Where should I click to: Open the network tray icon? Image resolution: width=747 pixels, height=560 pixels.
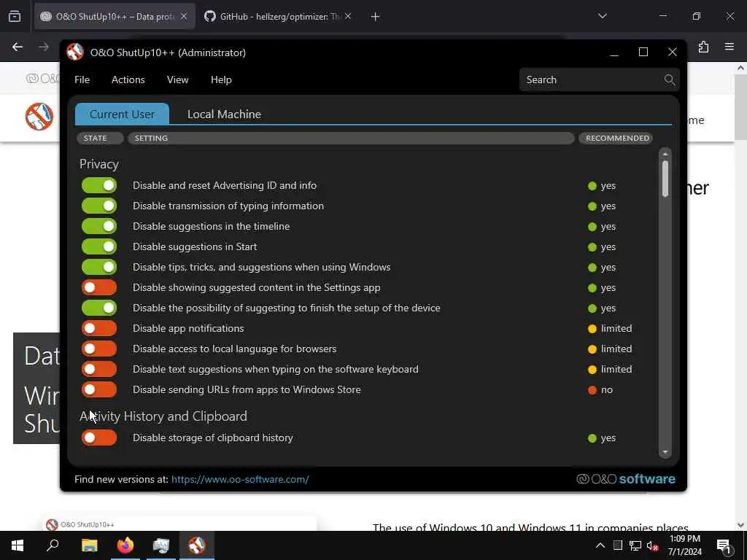coord(635,545)
